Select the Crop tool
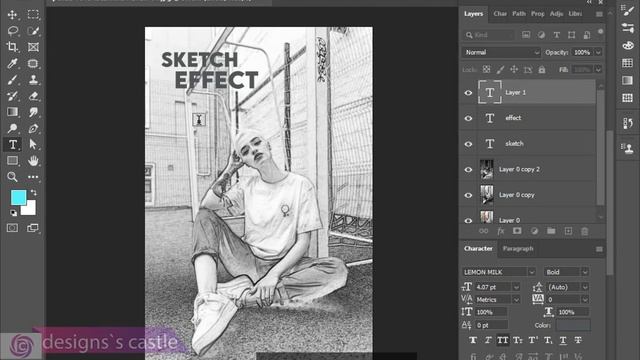Image resolution: width=640 pixels, height=360 pixels. tap(12, 47)
